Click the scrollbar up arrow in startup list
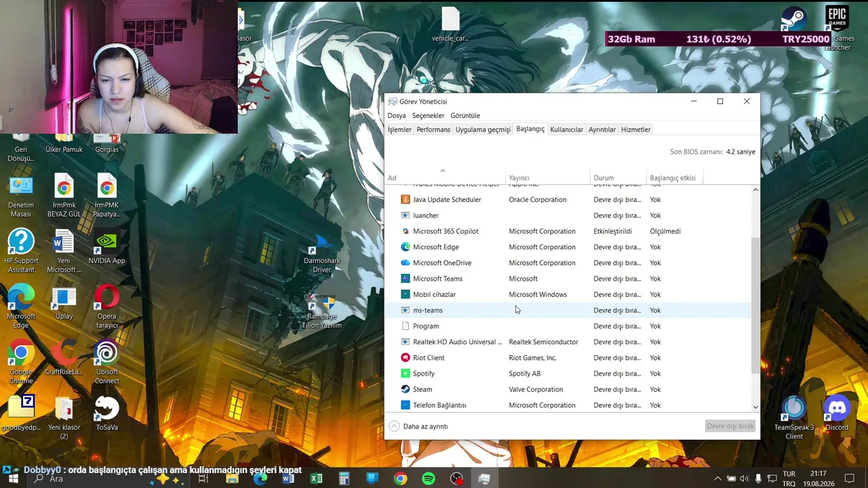The width and height of the screenshot is (868, 488). pos(755,190)
